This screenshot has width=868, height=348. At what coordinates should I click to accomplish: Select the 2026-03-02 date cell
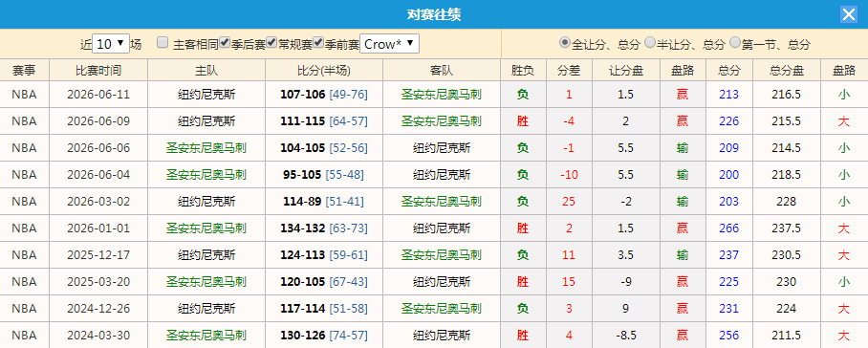[98, 202]
